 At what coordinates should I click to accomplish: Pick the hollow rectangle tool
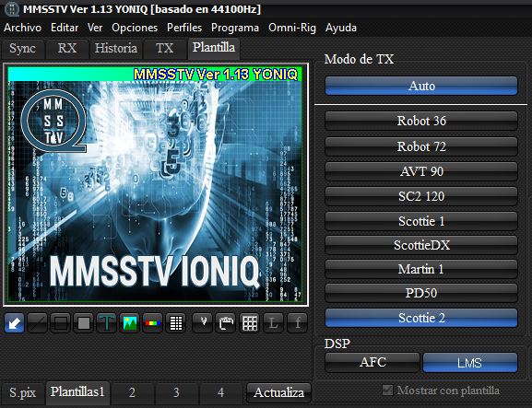(61, 323)
